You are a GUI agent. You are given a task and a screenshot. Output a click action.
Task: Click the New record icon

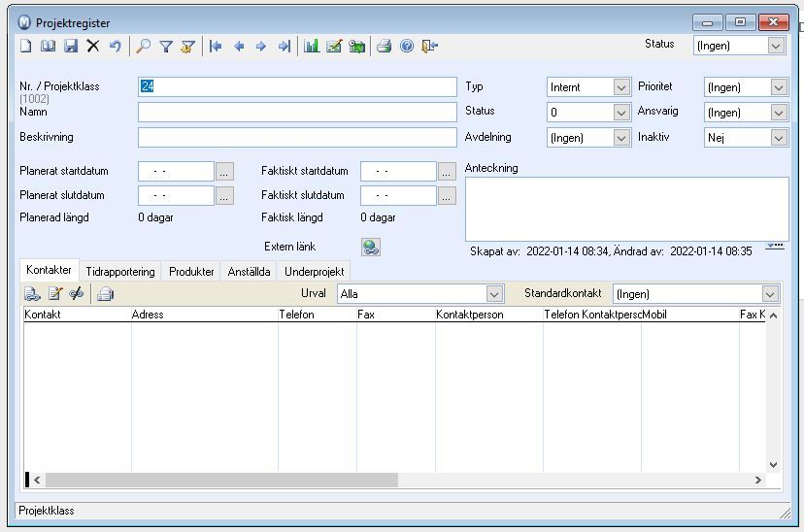25,47
